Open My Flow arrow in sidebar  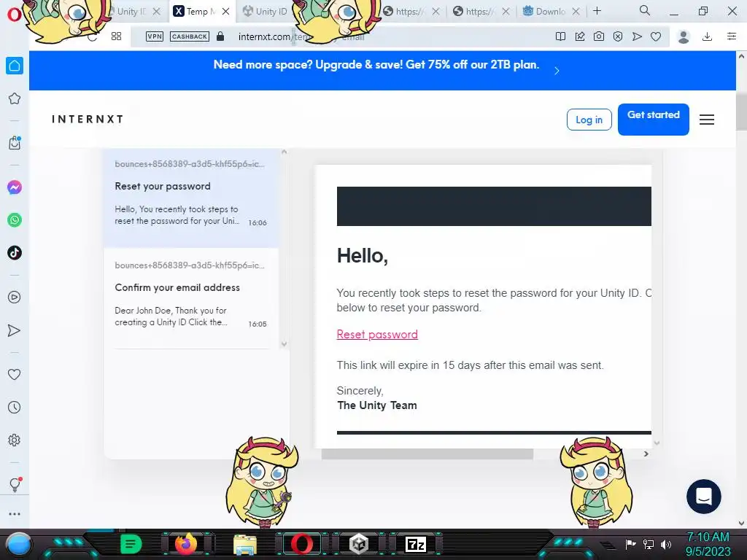[x=15, y=330]
